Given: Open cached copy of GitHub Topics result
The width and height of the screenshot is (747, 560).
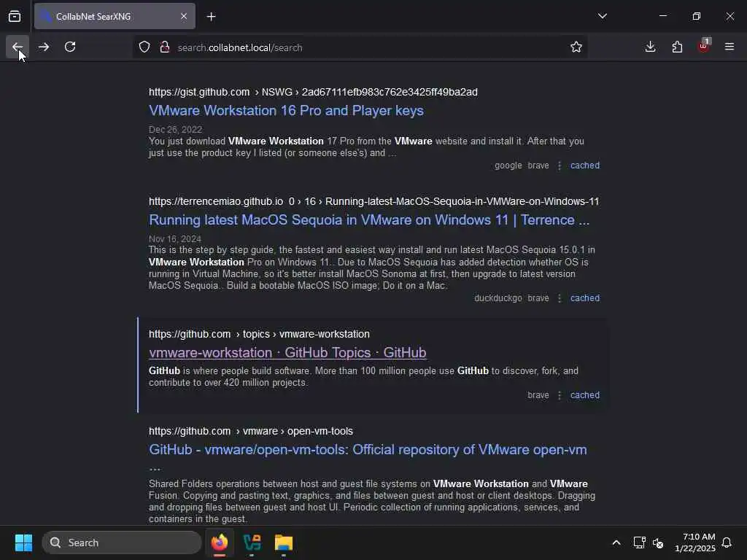Looking at the screenshot, I should (585, 395).
